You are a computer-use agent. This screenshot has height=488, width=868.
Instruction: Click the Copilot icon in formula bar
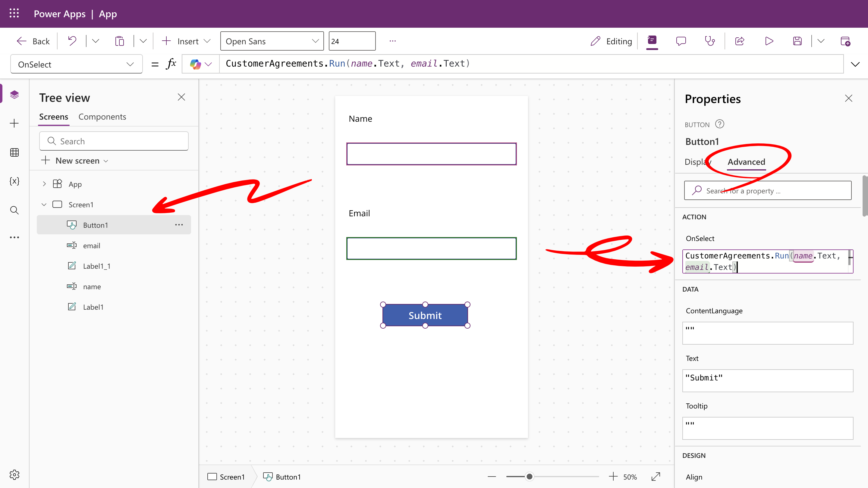(195, 64)
